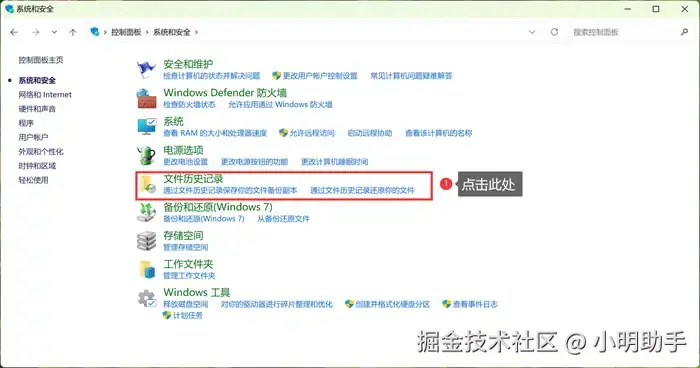Click 创建并格式化硬盘分区 link

pos(392,305)
